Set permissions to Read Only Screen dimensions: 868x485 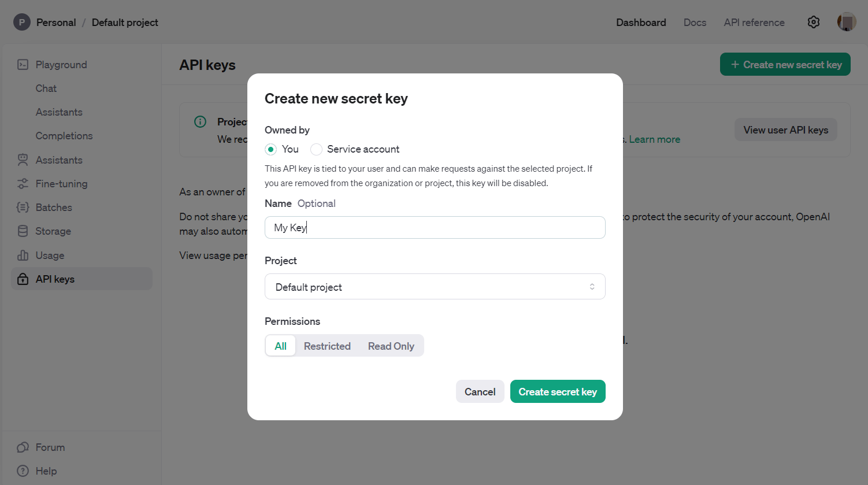click(391, 346)
